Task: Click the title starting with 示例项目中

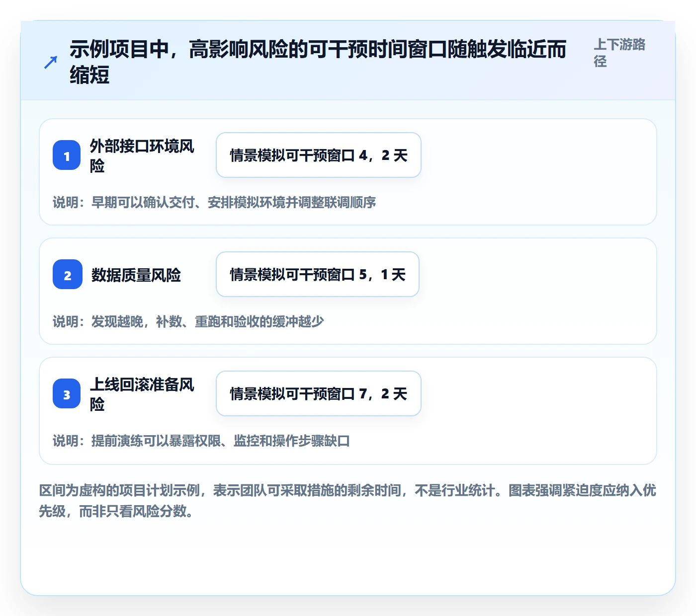Action: point(318,62)
